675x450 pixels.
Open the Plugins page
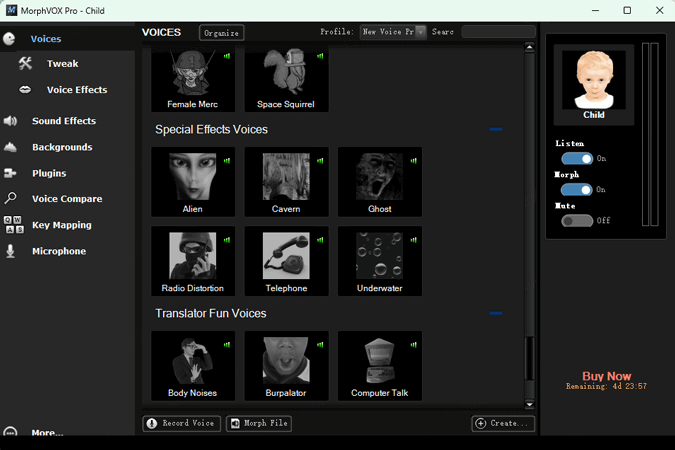pos(49,173)
